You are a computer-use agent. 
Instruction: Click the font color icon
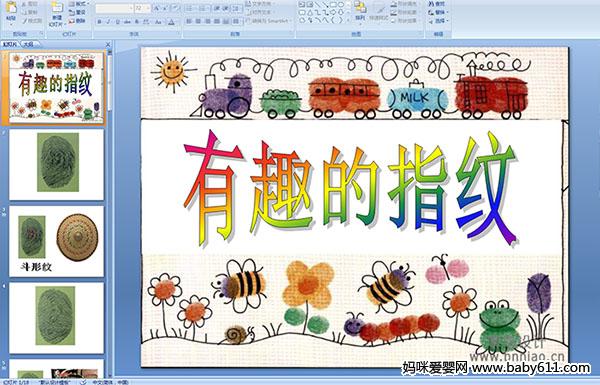click(x=171, y=22)
